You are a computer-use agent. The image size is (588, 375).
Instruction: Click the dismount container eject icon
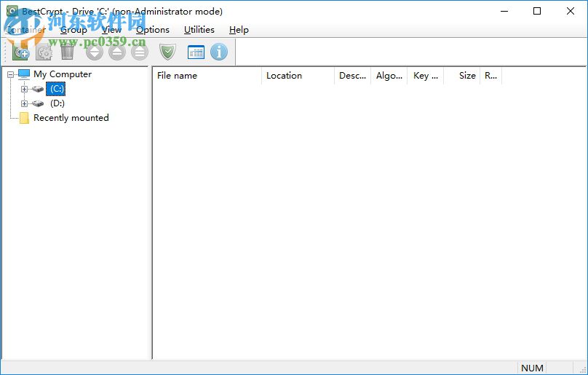point(117,52)
